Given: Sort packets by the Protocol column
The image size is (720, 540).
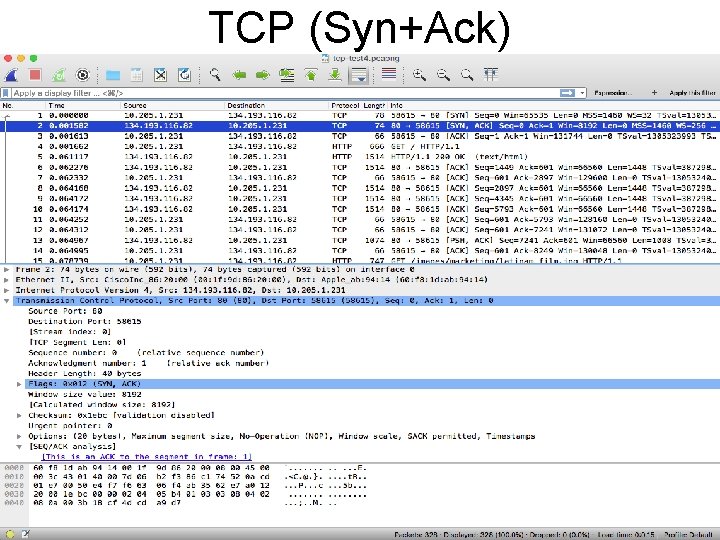Looking at the screenshot, I should 346,106.
